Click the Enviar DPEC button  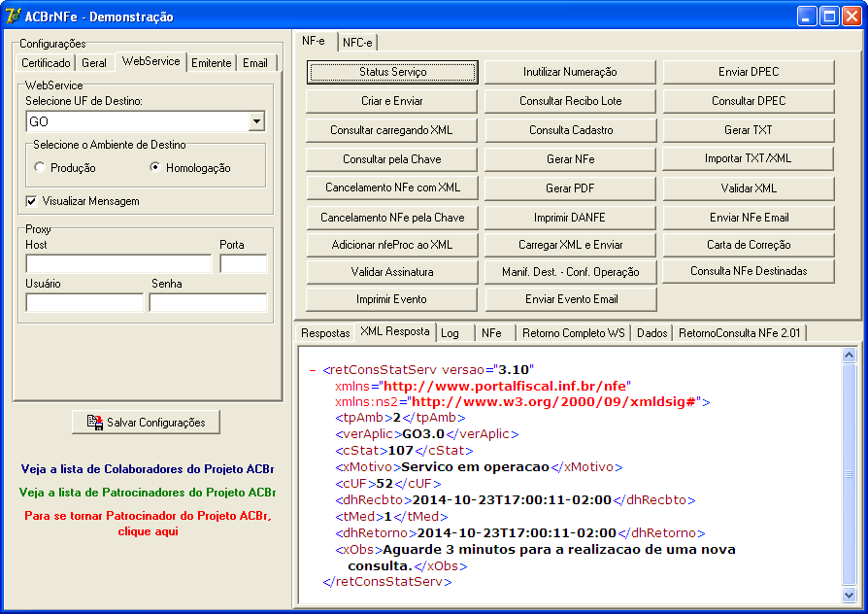click(749, 72)
